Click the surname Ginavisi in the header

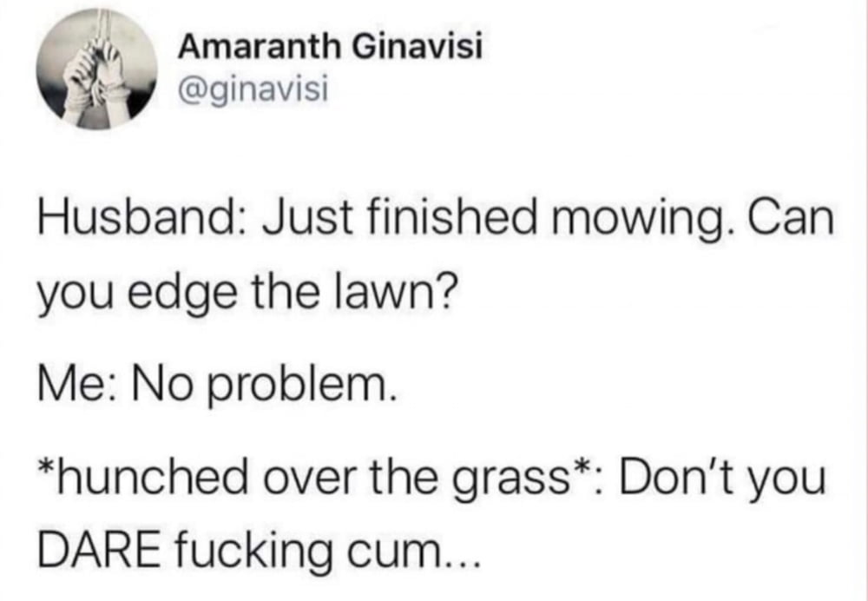(x=418, y=48)
